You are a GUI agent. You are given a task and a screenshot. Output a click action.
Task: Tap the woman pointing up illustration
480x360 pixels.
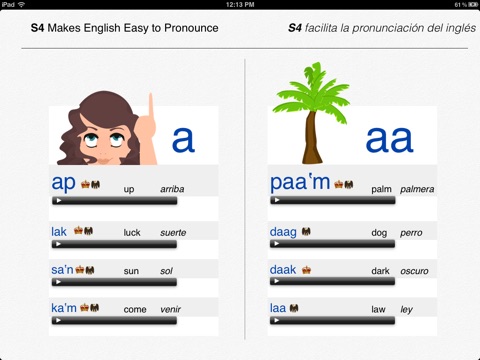[107, 128]
